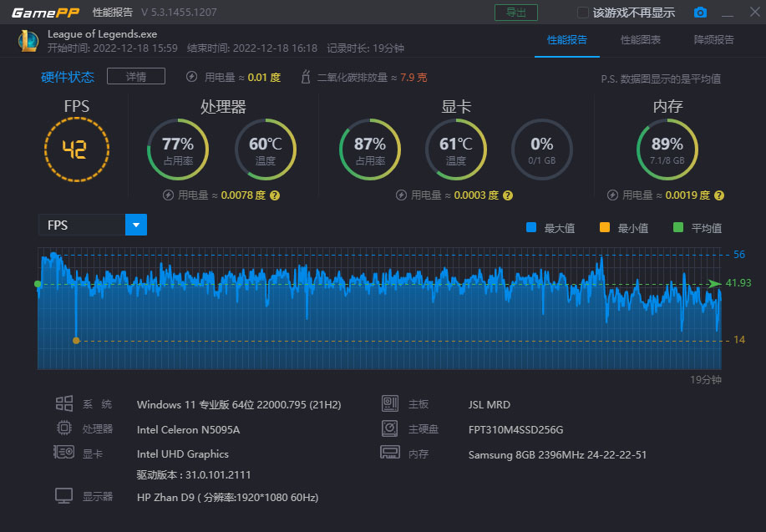766x532 pixels.
Task: Toggle the orange 最小值 legend box
Action: point(604,228)
